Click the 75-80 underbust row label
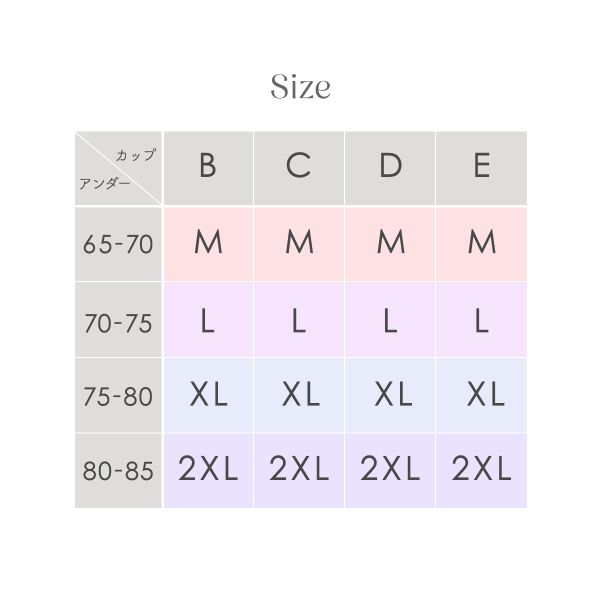This screenshot has height=600, width=600. (x=118, y=395)
